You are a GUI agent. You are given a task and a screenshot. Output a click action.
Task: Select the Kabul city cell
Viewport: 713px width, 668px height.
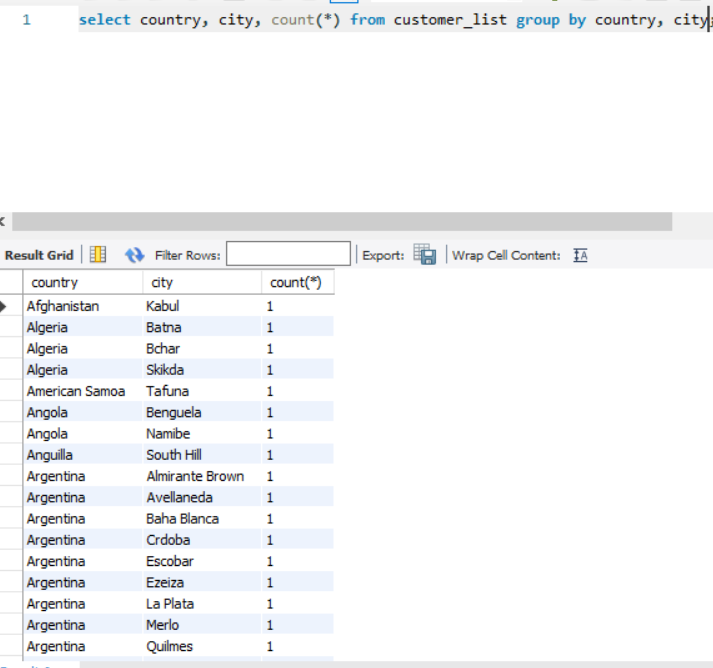202,306
